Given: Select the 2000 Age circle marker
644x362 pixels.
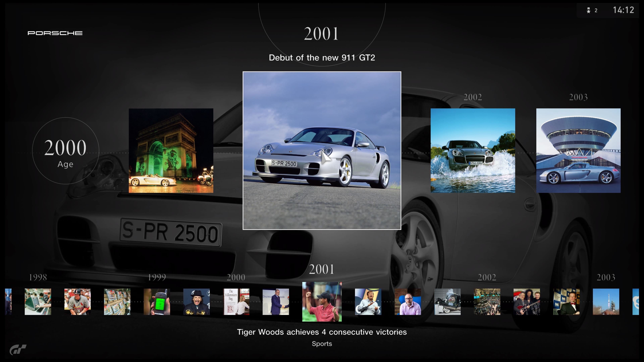Looking at the screenshot, I should point(66,151).
